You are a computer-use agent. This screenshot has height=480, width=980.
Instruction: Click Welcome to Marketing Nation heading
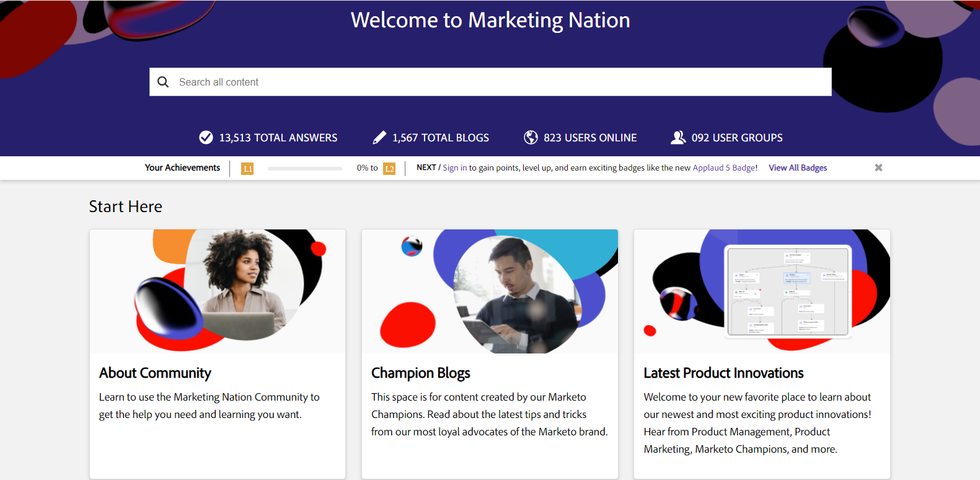[x=490, y=20]
